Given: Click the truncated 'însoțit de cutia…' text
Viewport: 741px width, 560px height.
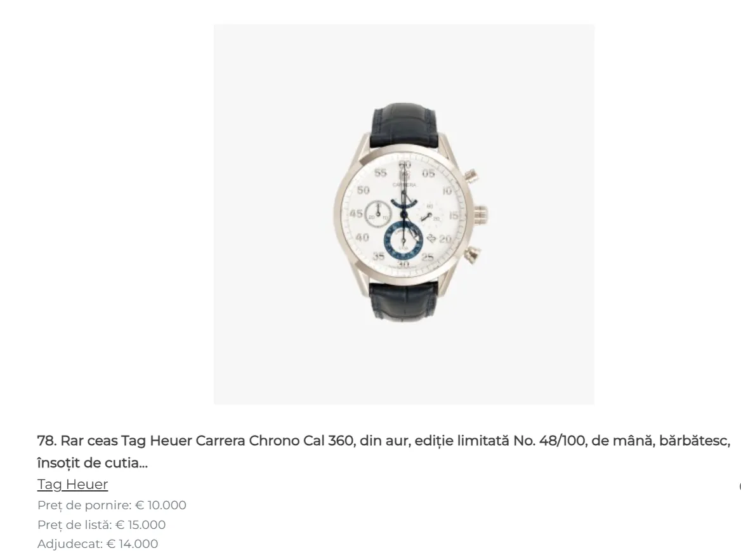Looking at the screenshot, I should pos(92,462).
